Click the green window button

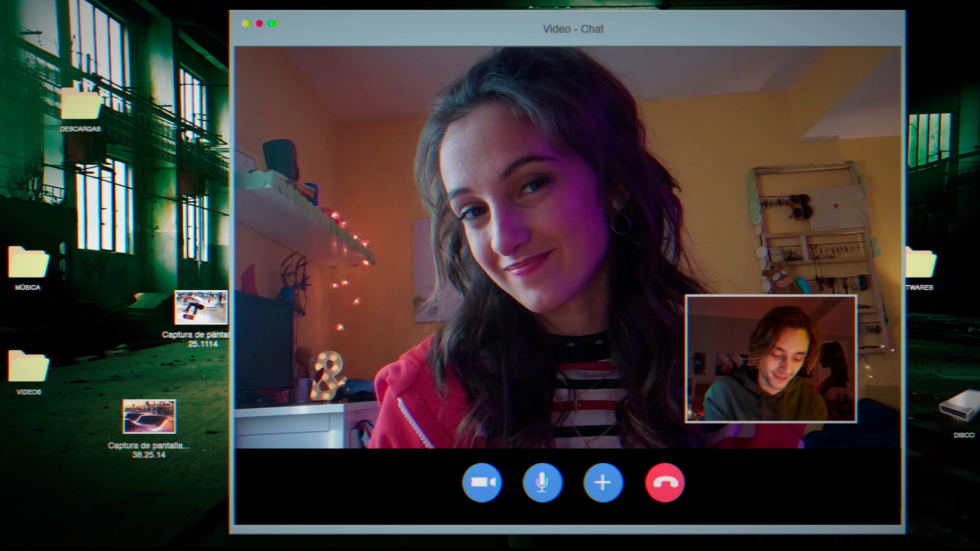[x=273, y=23]
